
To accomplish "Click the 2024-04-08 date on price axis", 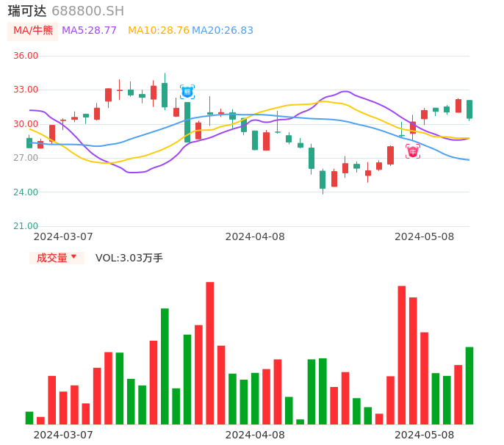I will click(255, 236).
